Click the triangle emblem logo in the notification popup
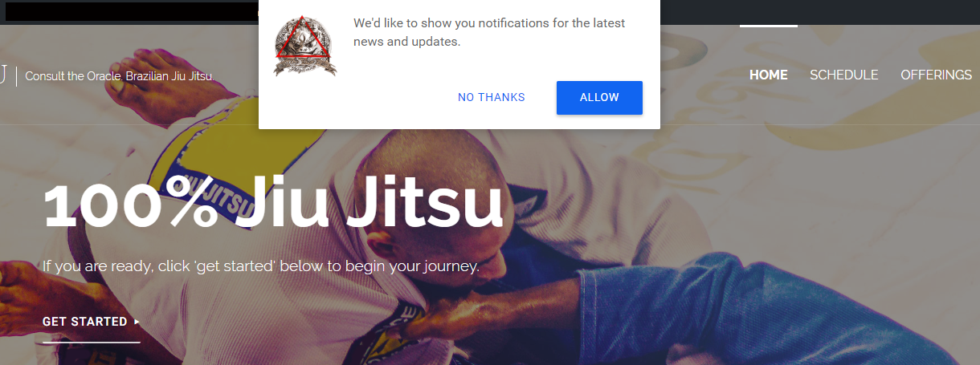The height and width of the screenshot is (365, 980). click(x=305, y=47)
